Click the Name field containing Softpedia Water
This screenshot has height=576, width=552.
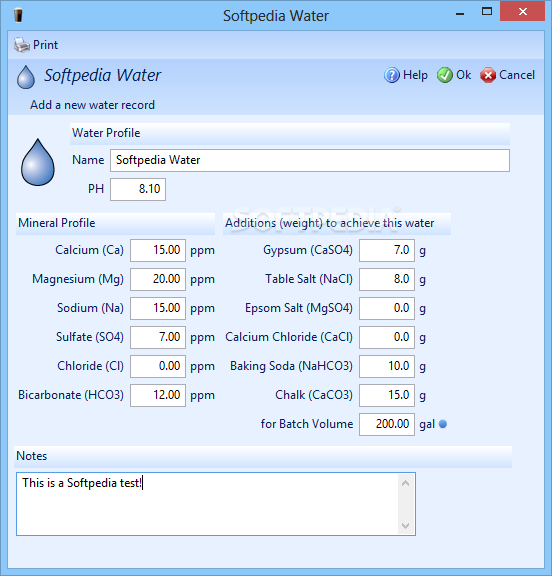310,160
